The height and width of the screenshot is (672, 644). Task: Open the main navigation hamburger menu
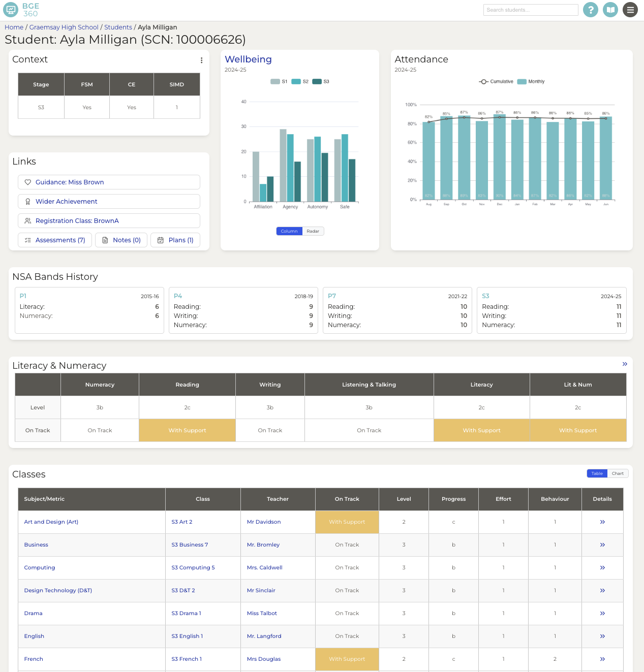[630, 10]
